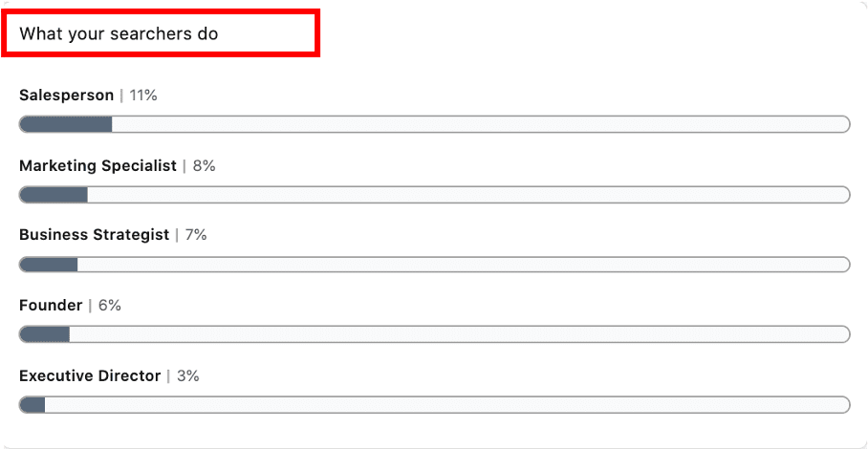
Task: Click the Salesperson 11% progress bar
Action: click(435, 124)
